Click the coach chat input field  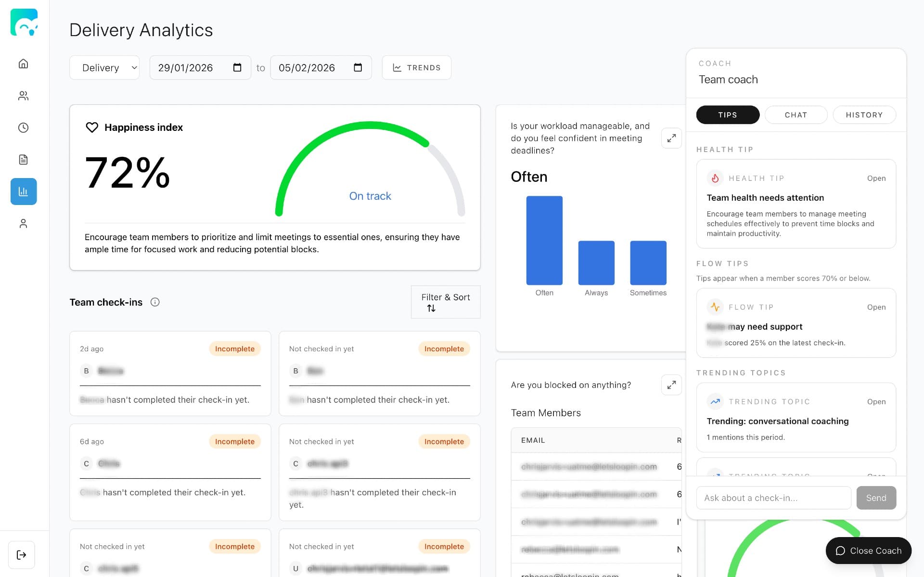coord(773,498)
